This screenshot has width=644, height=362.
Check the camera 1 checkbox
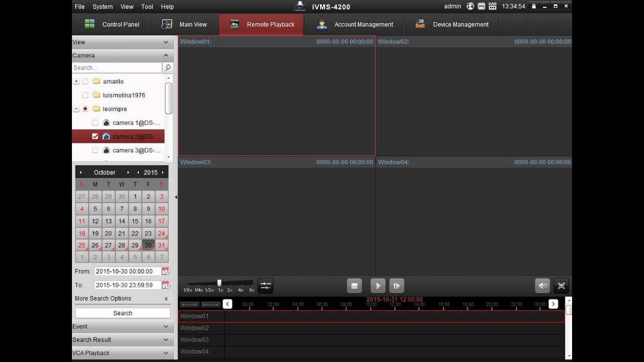95,123
